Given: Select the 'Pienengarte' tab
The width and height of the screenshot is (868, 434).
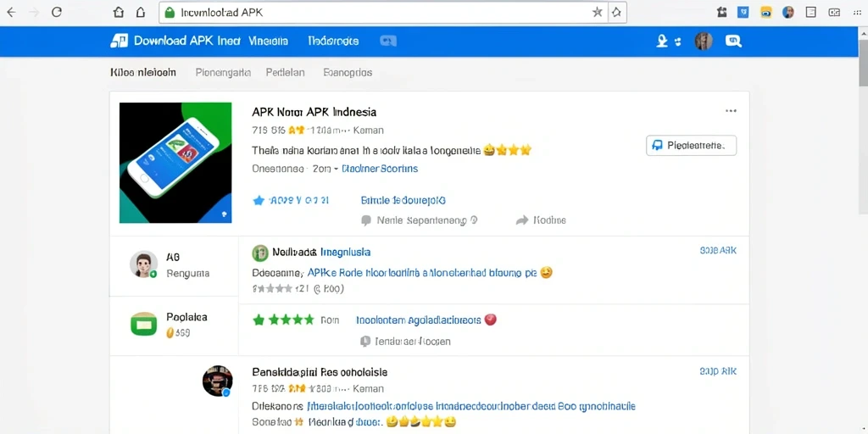Looking at the screenshot, I should (x=223, y=72).
